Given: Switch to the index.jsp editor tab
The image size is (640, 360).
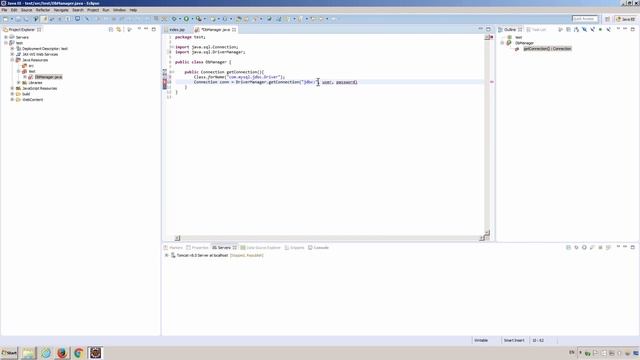Looking at the screenshot, I should (x=177, y=30).
